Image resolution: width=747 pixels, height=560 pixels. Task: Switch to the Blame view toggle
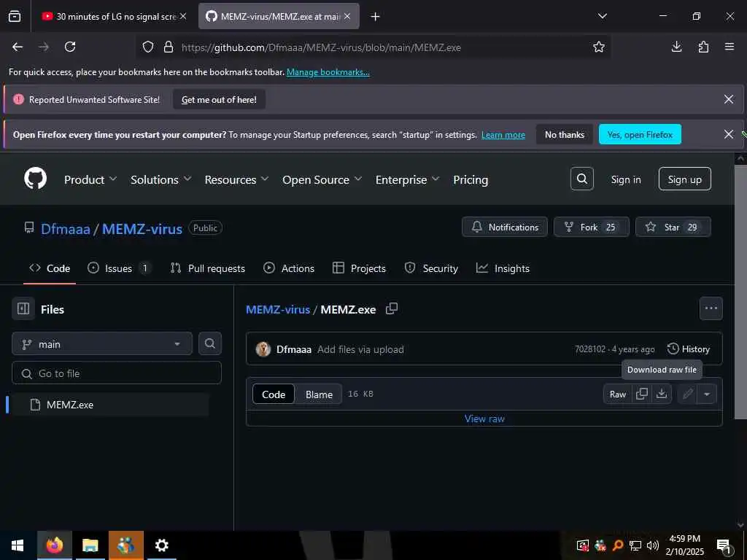[x=319, y=394]
